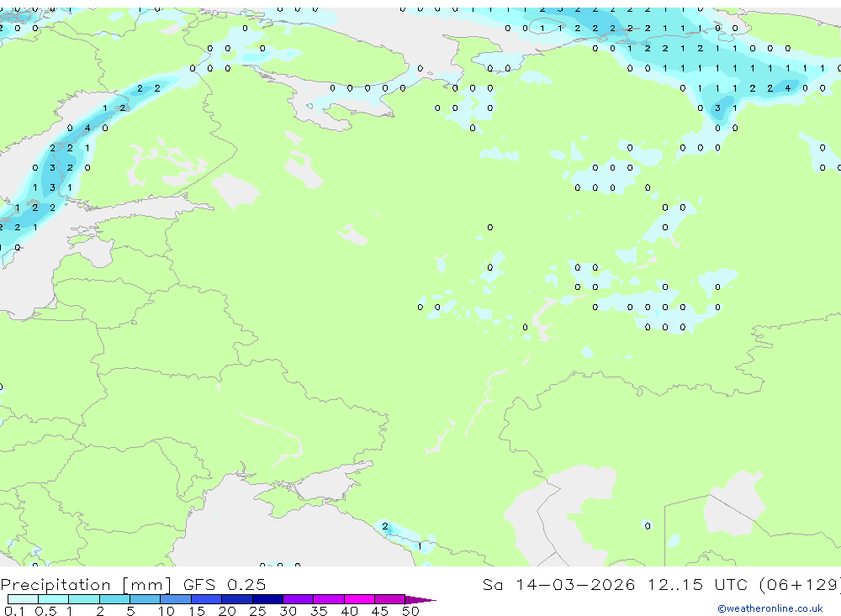This screenshot has width=841, height=616.
Task: Click the "Precipitation [mm]" title text
Action: tap(86, 585)
